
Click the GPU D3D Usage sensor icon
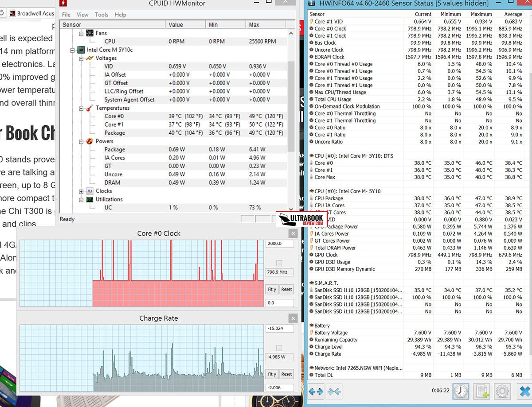coord(311,262)
